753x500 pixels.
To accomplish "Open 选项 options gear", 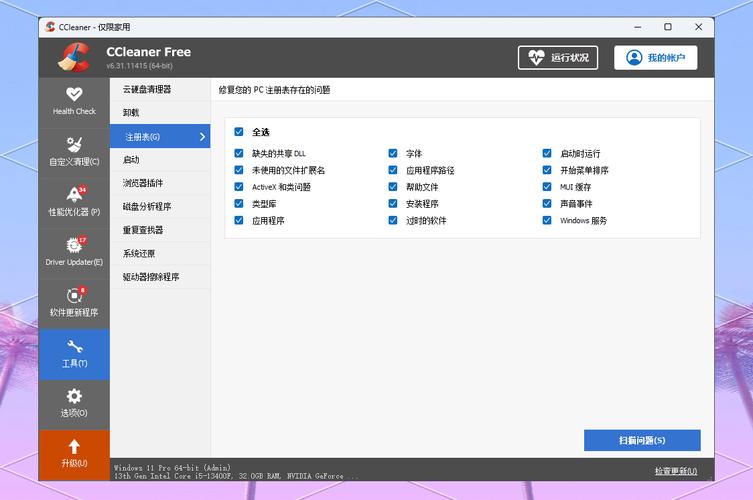I will (x=74, y=403).
